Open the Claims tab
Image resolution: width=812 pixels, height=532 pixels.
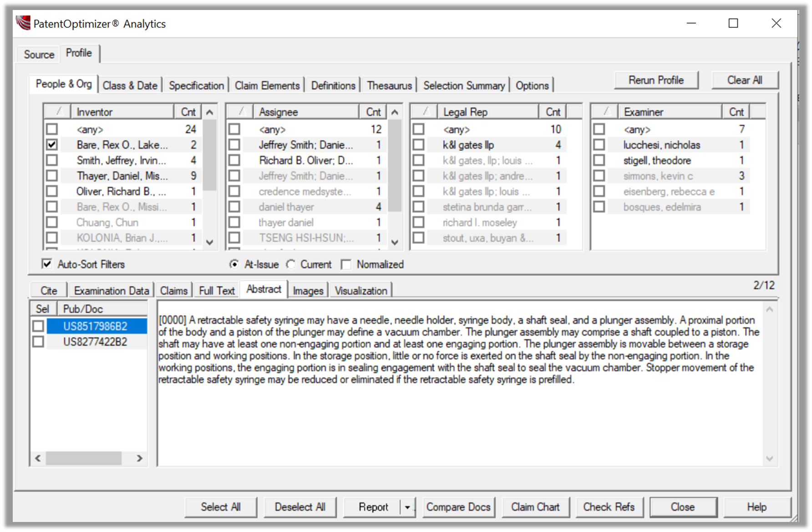[173, 291]
